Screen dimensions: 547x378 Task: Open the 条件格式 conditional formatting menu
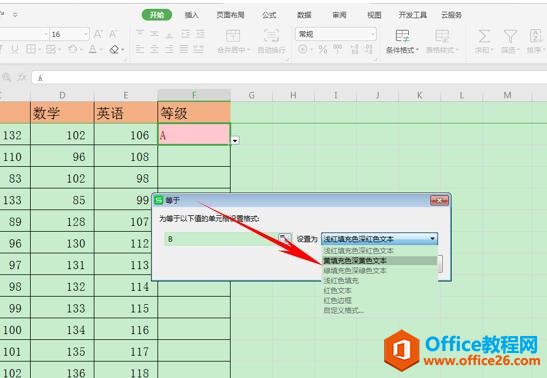click(x=402, y=41)
